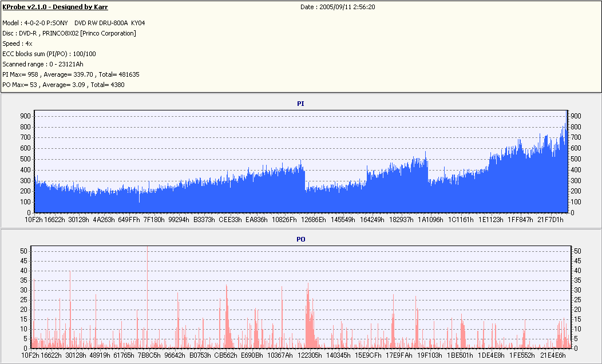Select the PI Max 958 statistics line
The width and height of the screenshot is (602, 364).
pos(72,74)
